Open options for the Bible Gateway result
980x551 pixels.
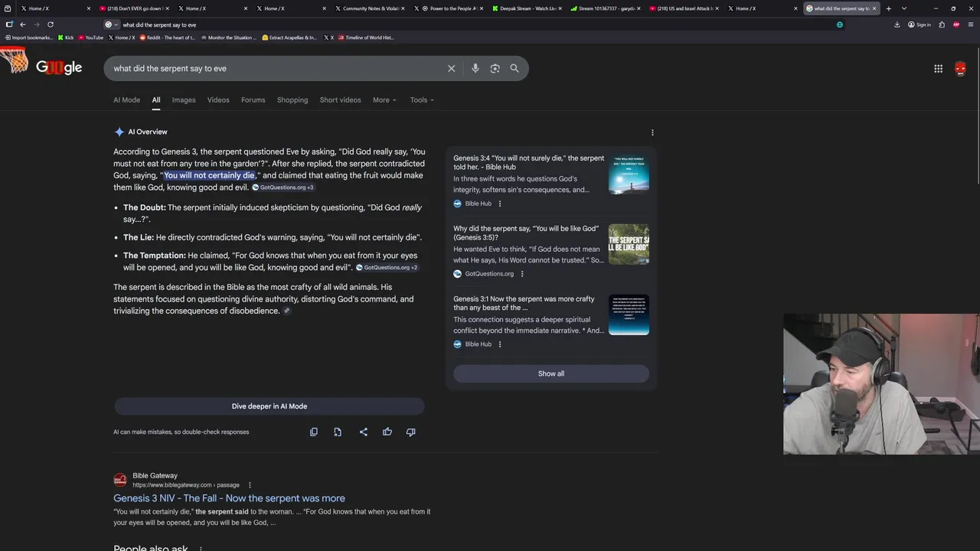click(250, 484)
